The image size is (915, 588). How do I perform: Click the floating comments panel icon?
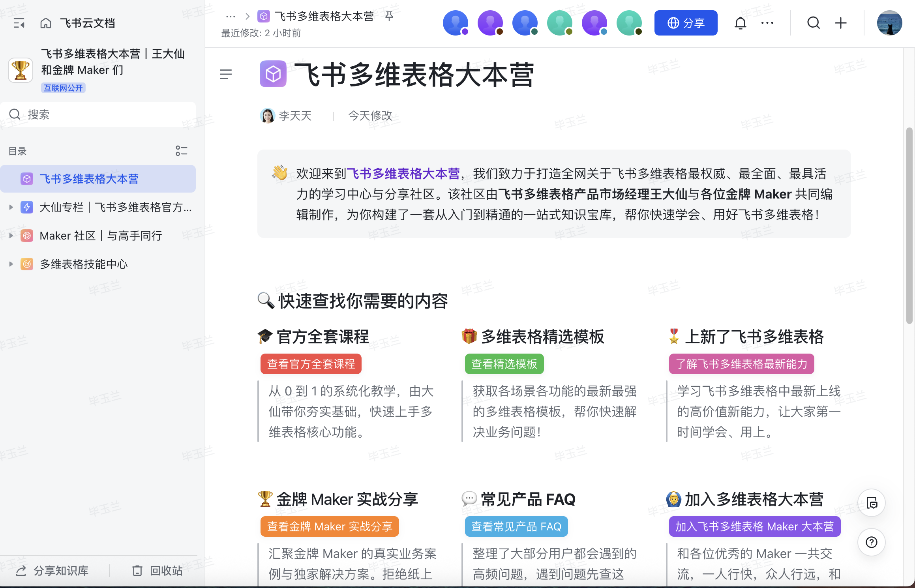[x=871, y=503]
